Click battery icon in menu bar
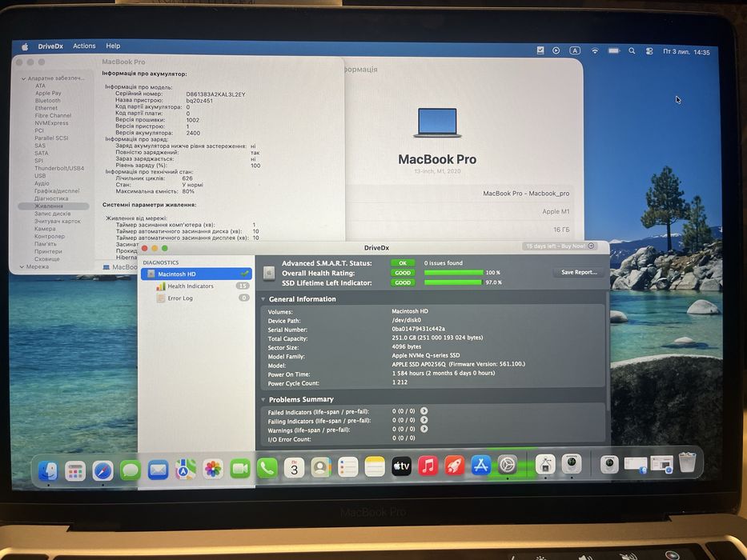Image resolution: width=747 pixels, height=560 pixels. [x=613, y=50]
